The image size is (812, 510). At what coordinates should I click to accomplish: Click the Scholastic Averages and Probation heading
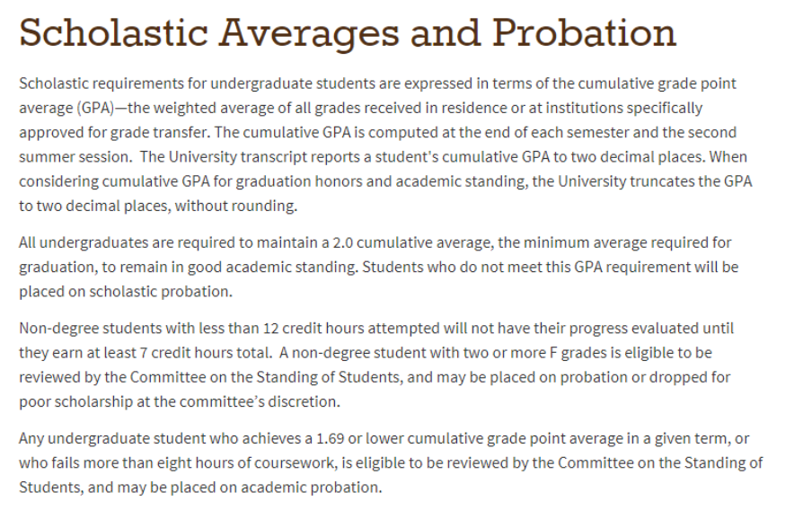click(x=347, y=33)
